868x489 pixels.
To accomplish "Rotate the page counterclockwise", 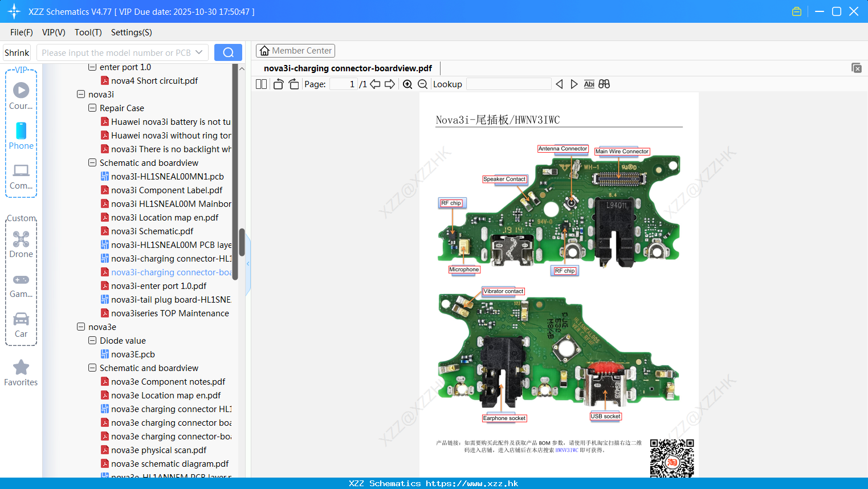I will tap(278, 84).
